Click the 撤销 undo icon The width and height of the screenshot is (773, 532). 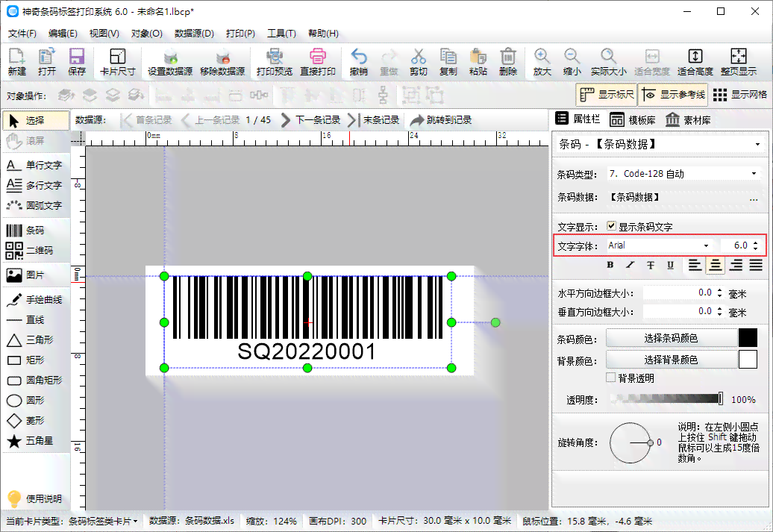[358, 62]
